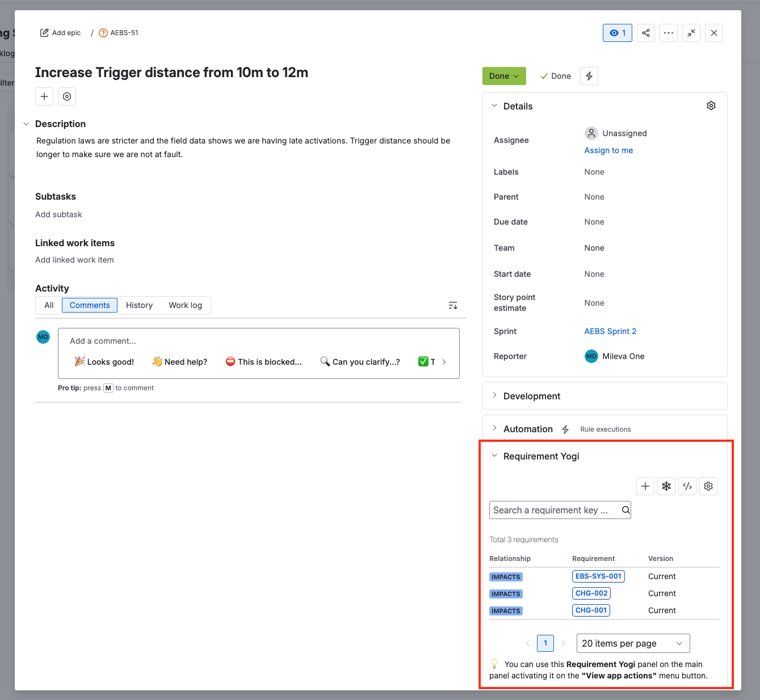
Task: Click the Add a comment field
Action: click(x=259, y=341)
